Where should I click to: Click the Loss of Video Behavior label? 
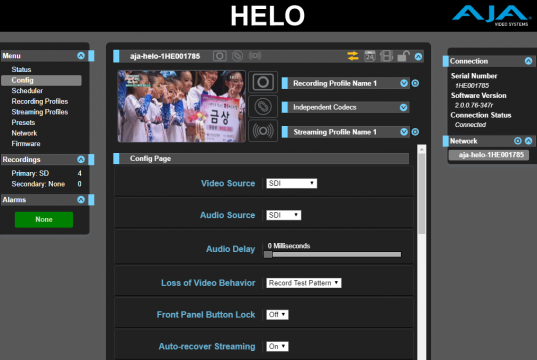[208, 283]
